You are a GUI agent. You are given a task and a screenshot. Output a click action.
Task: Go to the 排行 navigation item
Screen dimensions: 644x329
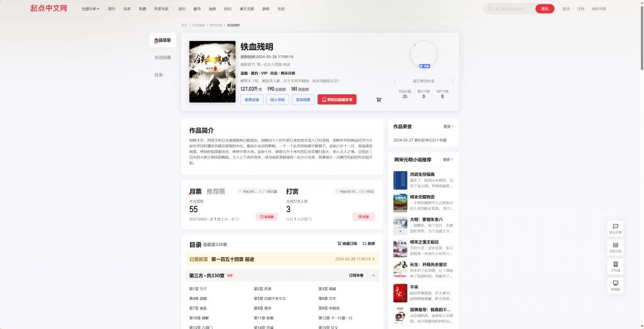pyautogui.click(x=112, y=9)
